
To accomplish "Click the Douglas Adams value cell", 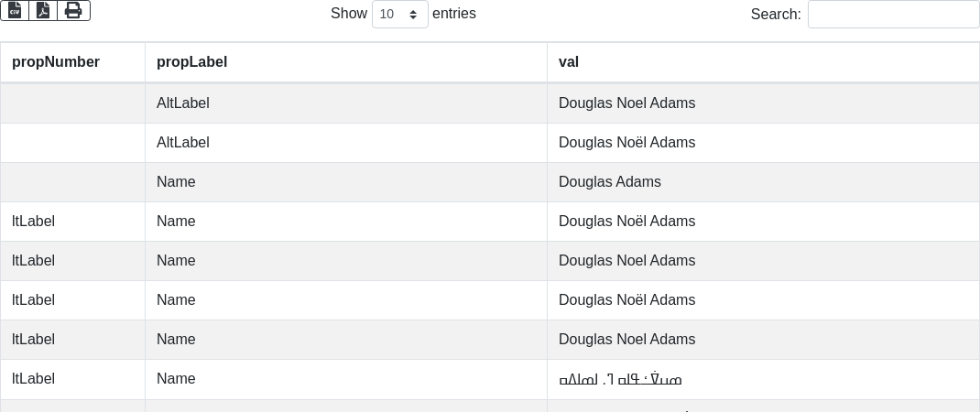I will [x=610, y=182].
